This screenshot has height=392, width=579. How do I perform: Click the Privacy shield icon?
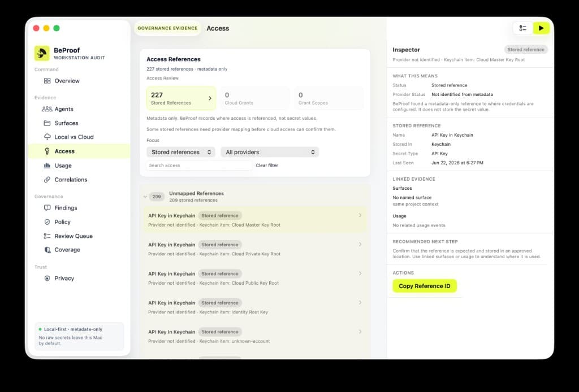[47, 278]
